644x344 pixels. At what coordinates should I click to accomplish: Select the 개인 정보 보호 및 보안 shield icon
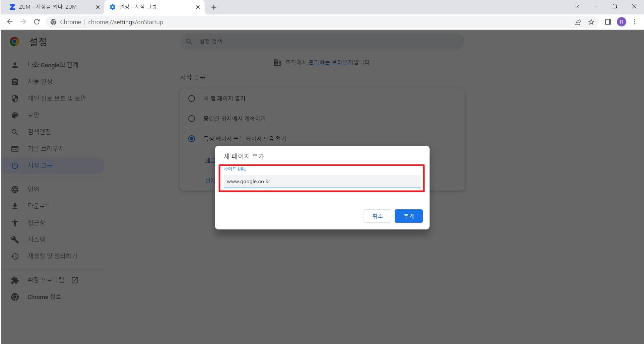click(15, 98)
